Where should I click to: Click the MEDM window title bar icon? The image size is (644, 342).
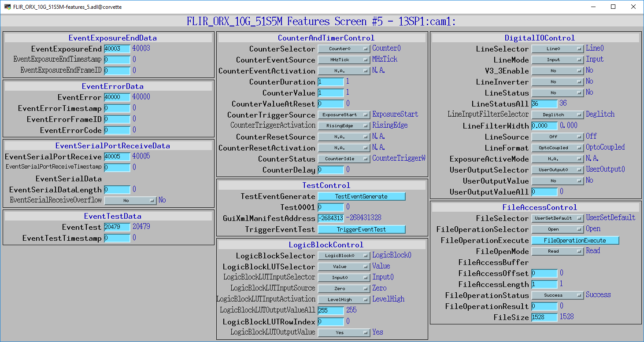pyautogui.click(x=7, y=7)
